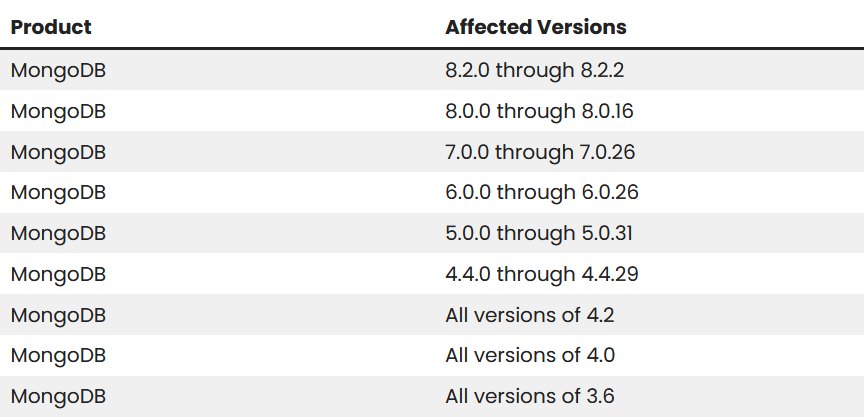The image size is (864, 417).
Task: Click the 7.0.0 through 7.0.26 cell
Action: (x=541, y=152)
